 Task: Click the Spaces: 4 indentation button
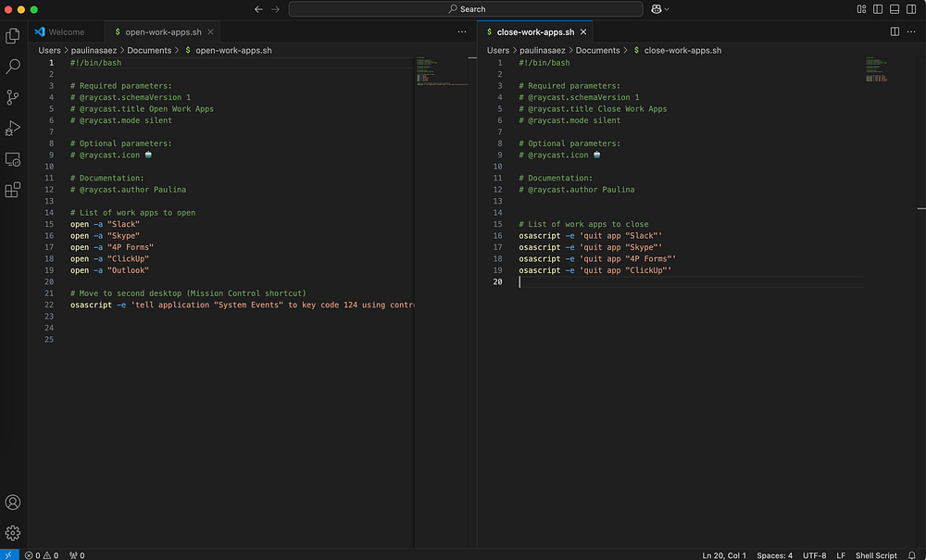773,555
